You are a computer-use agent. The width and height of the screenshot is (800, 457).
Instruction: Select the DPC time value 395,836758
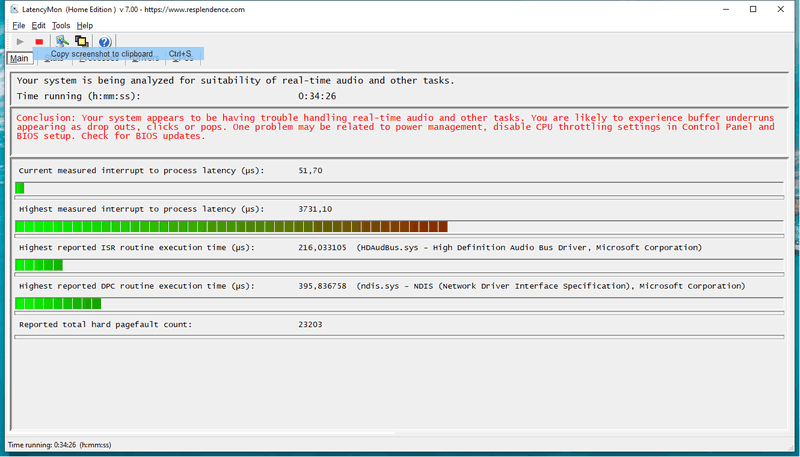[x=322, y=286]
